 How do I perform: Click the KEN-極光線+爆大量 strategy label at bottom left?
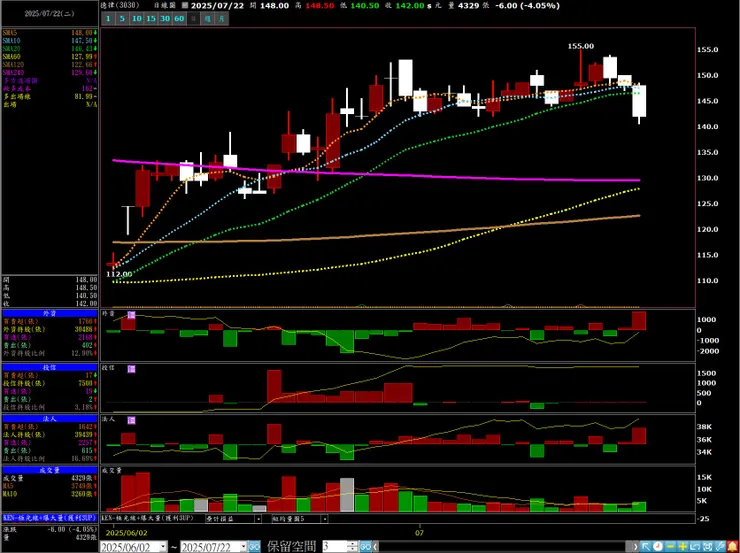(50, 518)
